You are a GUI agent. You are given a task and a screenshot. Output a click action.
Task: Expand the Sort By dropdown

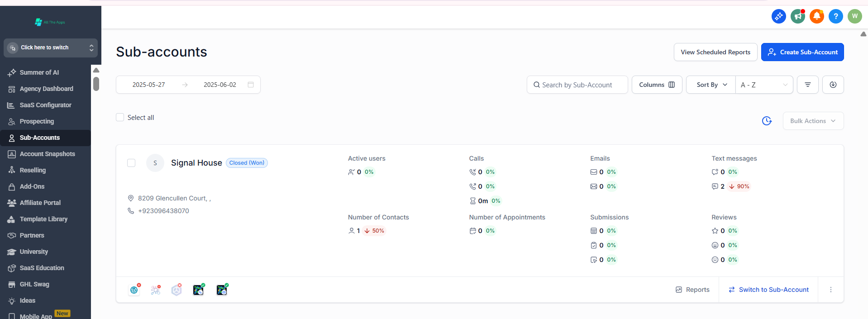point(711,85)
